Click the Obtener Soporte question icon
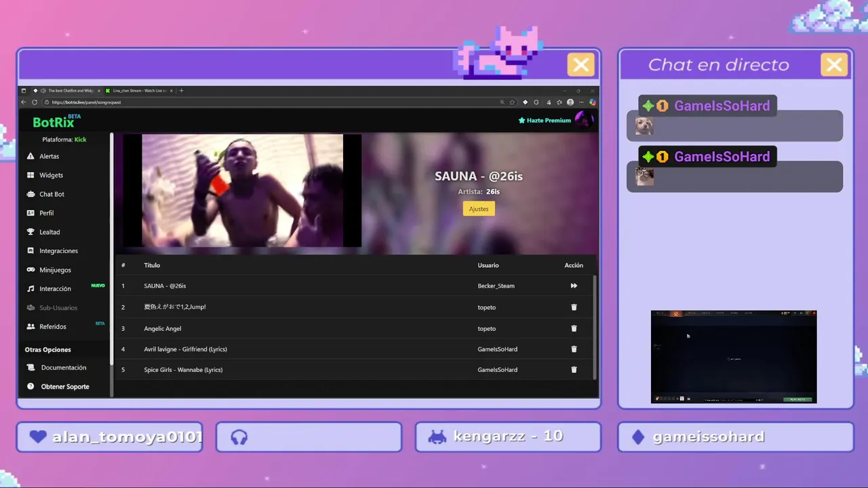Image resolution: width=868 pixels, height=488 pixels. [31, 387]
